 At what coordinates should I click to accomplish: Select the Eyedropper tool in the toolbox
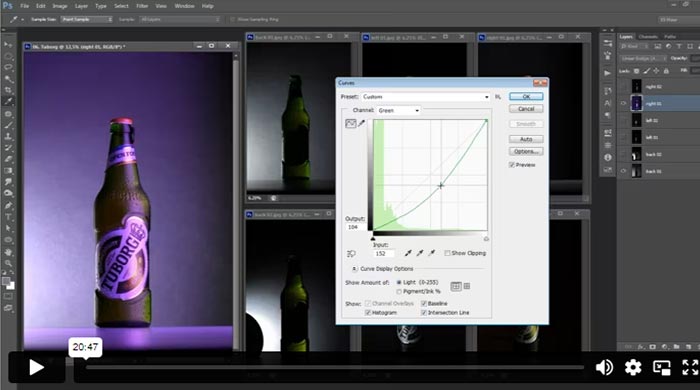pyautogui.click(x=8, y=101)
